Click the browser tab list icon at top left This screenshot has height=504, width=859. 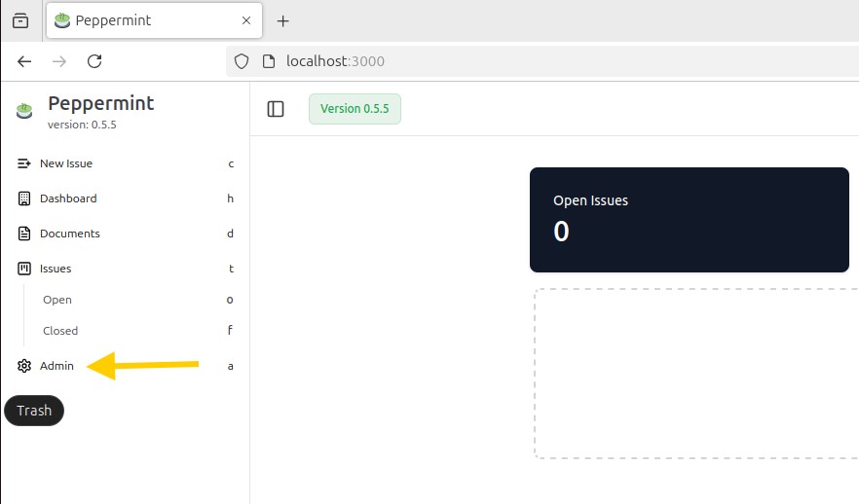[x=20, y=20]
